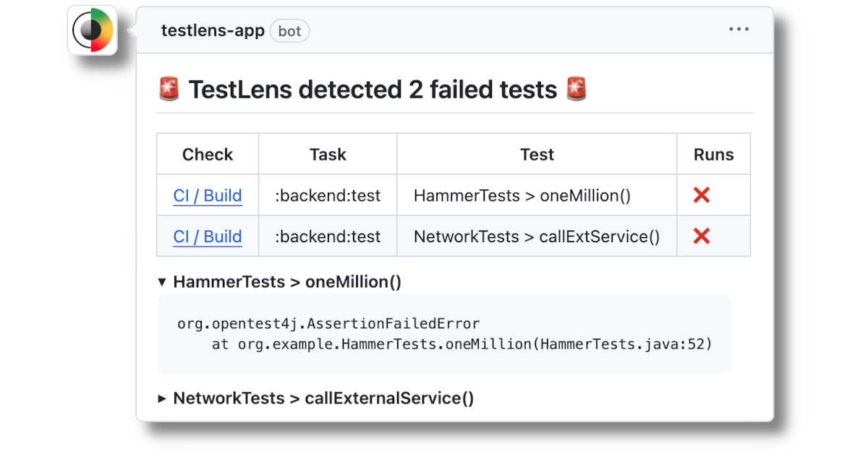Image resolution: width=868 pixels, height=454 pixels.
Task: Click the ellipsis menu icon in the corner
Action: (x=739, y=29)
